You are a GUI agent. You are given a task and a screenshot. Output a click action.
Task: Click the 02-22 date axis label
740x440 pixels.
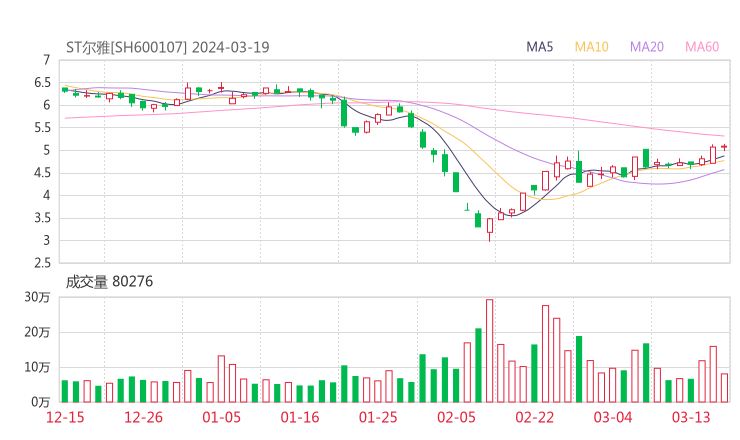(534, 417)
